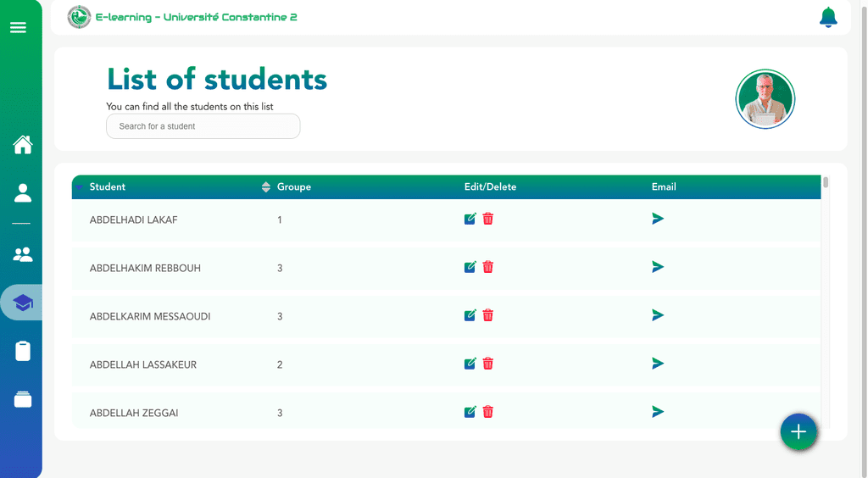Open the clipboard icon in sidebar

[x=23, y=351]
